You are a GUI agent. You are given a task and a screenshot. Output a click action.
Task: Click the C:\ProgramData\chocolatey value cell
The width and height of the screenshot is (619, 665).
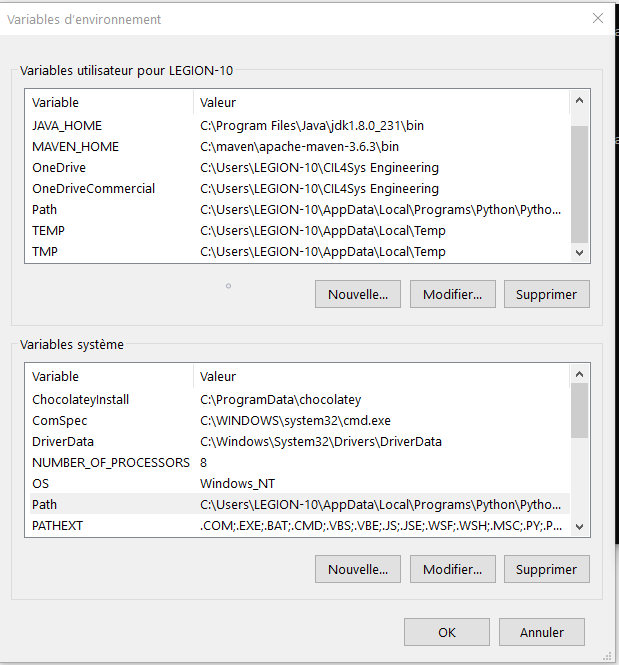pos(281,400)
